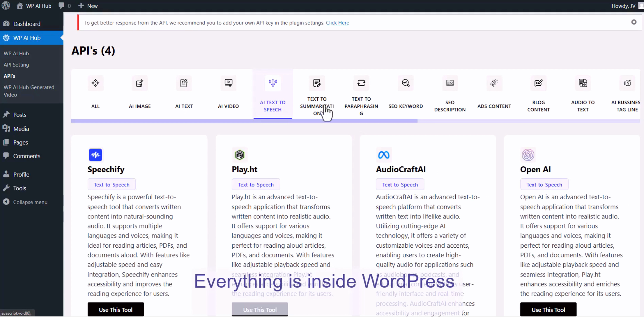Use the Play.ht tool button

pyautogui.click(x=260, y=309)
